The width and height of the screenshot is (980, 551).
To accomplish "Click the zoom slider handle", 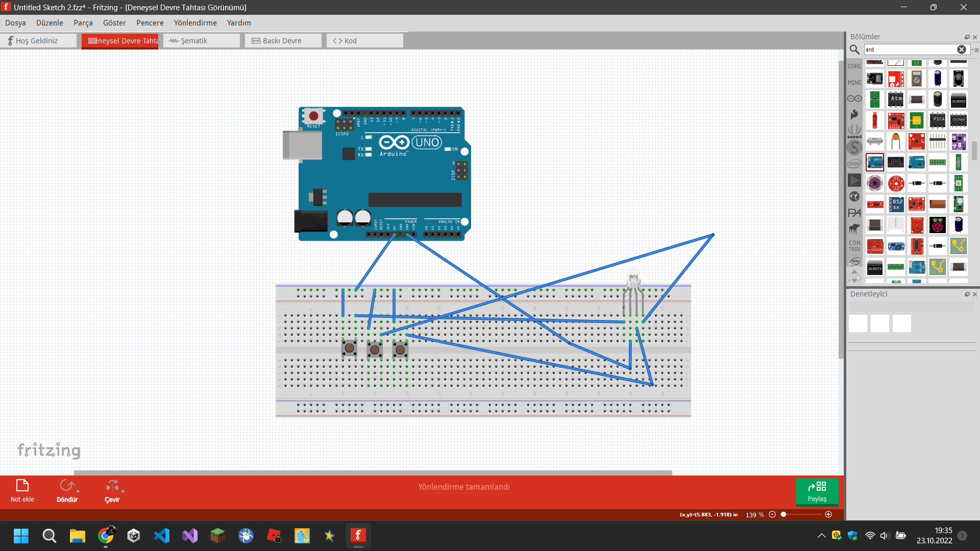I will [783, 514].
